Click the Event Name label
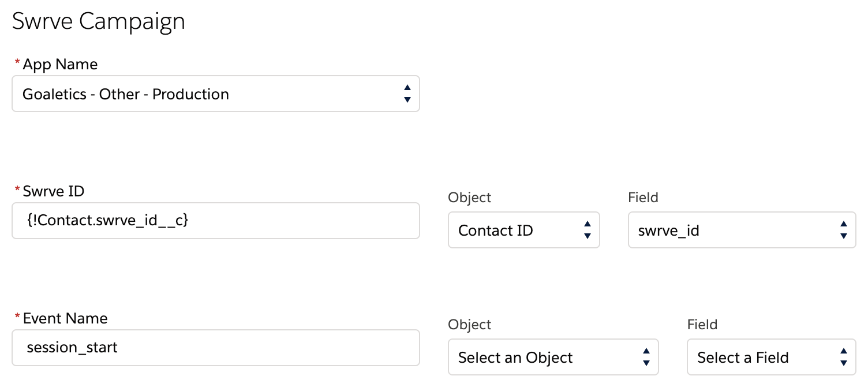Screen dimensions: 868x387 coord(65,318)
